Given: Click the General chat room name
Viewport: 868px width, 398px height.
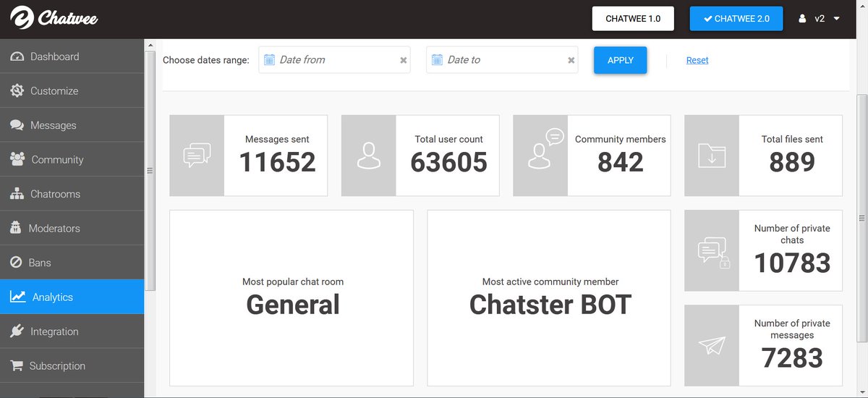Looking at the screenshot, I should (293, 304).
